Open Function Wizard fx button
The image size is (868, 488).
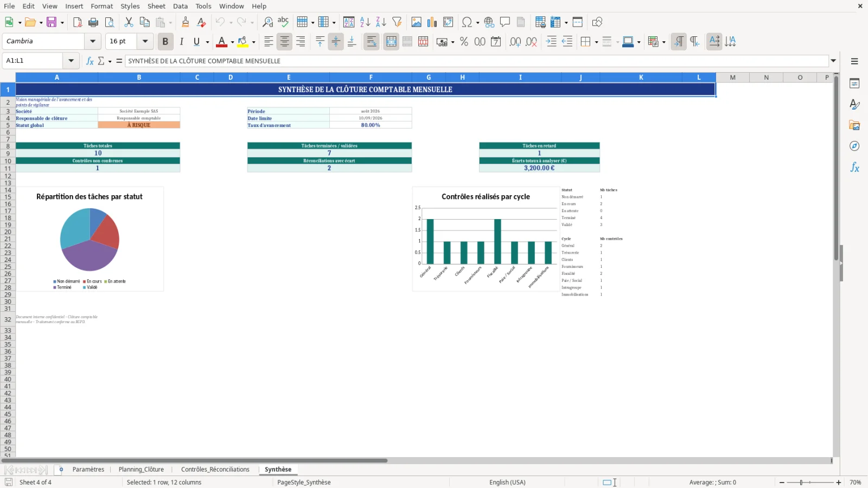90,61
